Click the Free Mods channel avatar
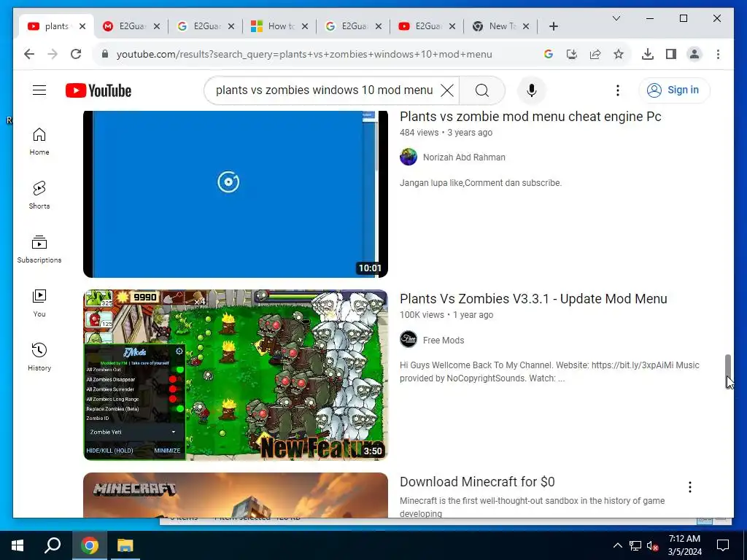Screen dimensions: 747x560 tap(409, 340)
